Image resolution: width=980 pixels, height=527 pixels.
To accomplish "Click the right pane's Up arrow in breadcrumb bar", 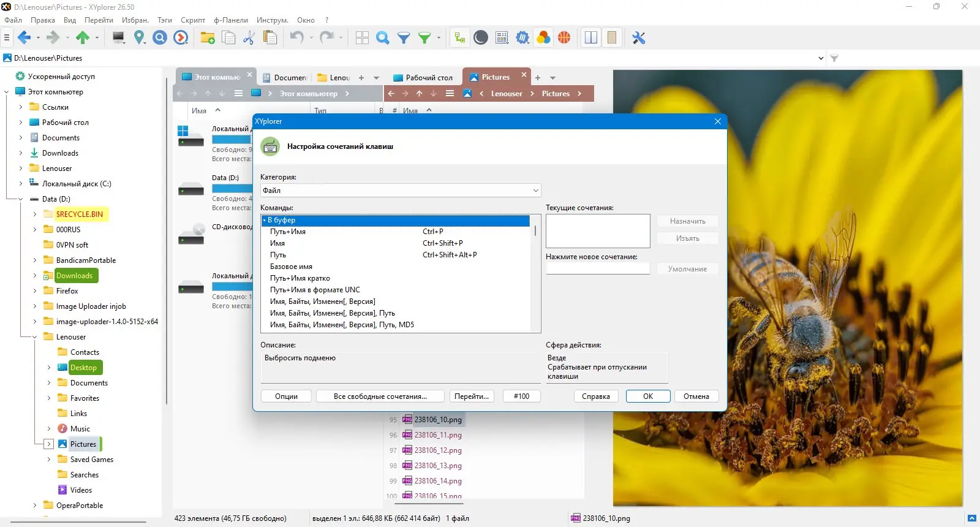I will click(420, 94).
